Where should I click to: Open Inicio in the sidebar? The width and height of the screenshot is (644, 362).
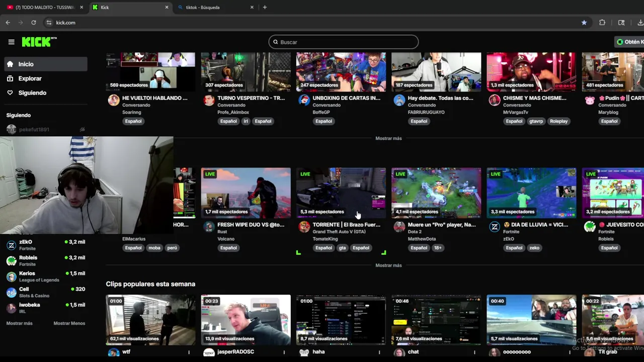pyautogui.click(x=46, y=64)
